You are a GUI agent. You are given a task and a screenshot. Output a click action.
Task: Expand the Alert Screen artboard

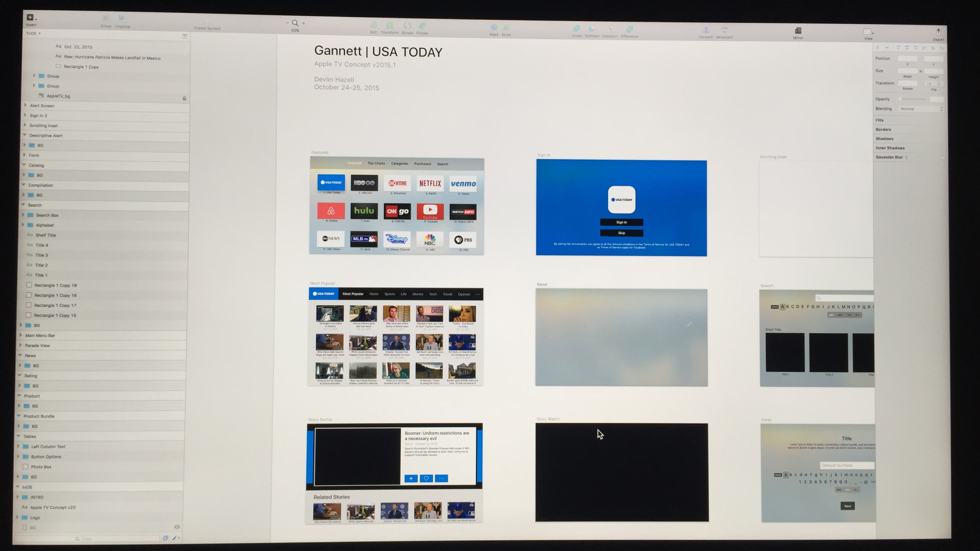coord(26,105)
